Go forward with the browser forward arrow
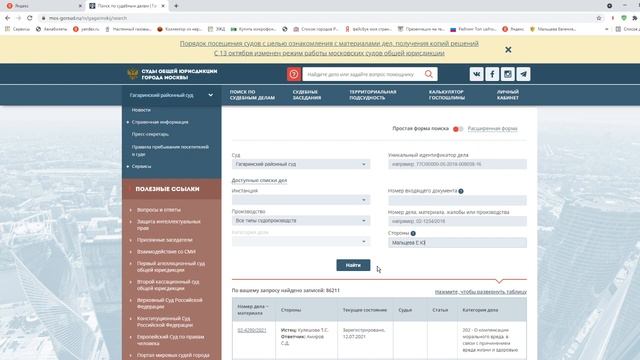This screenshot has width=640, height=360. coord(18,18)
